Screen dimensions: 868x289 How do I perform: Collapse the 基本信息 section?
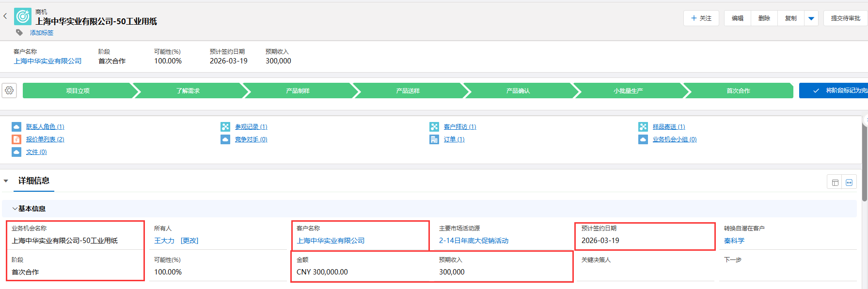point(15,209)
